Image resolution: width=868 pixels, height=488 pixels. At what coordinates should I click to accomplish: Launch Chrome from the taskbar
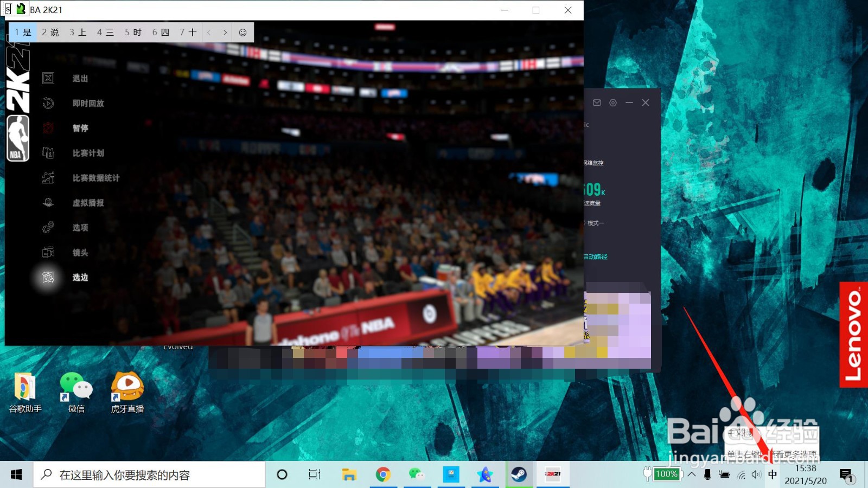(383, 475)
